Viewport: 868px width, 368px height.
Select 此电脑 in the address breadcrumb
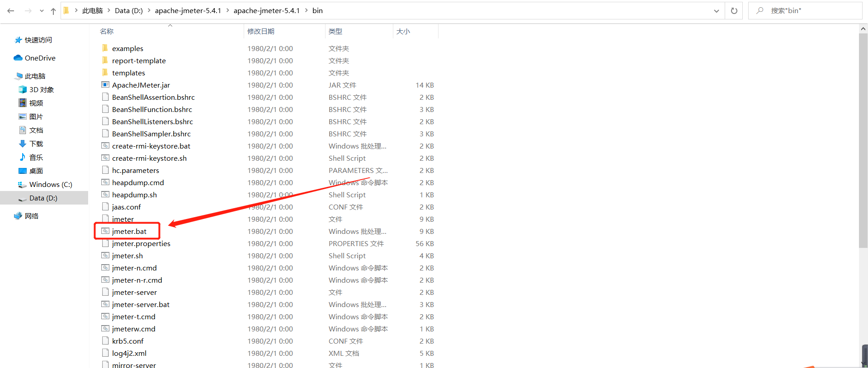[92, 10]
